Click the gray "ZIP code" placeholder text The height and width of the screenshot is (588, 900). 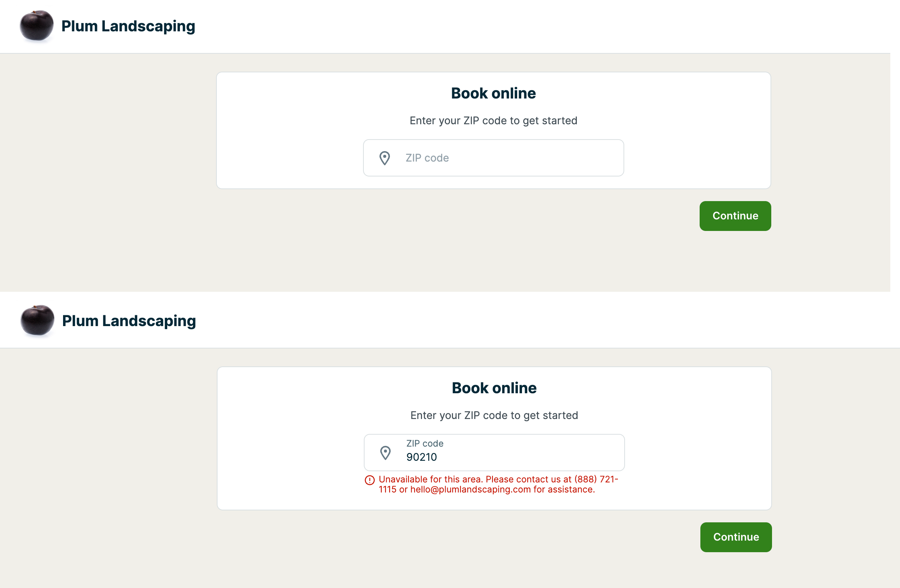pos(427,158)
